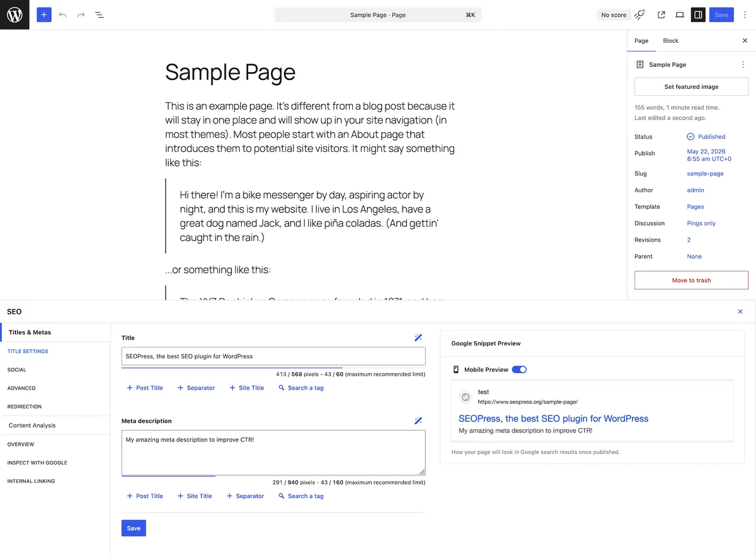This screenshot has height=558, width=756.
Task: Click the No score button
Action: pyautogui.click(x=614, y=15)
